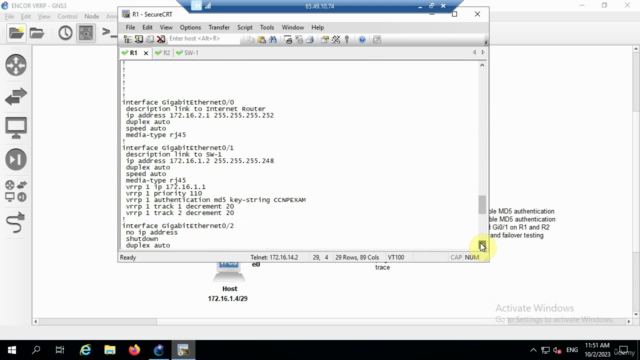This screenshot has height=360, width=640.
Task: Click GNS3 horizontal scrollbar left arrow
Action: point(36,322)
